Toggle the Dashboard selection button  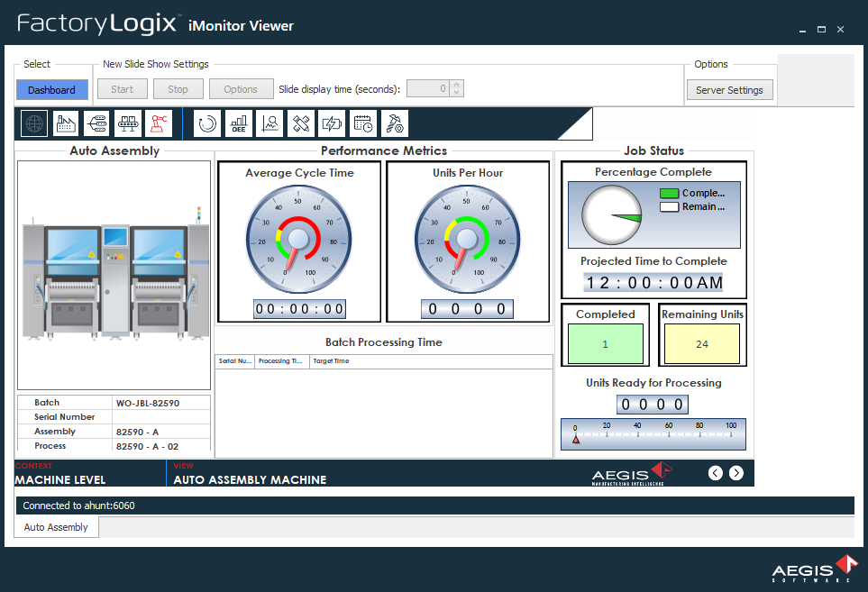pyautogui.click(x=51, y=88)
